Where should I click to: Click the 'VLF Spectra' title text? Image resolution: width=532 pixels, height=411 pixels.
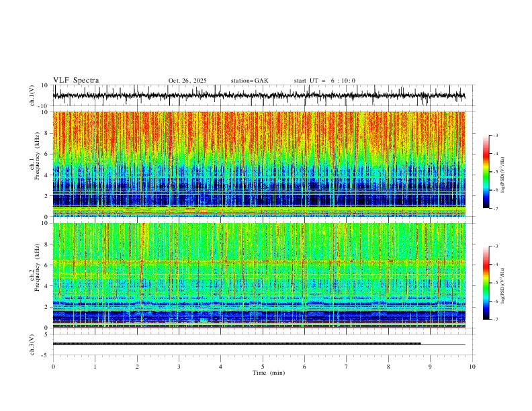coord(76,81)
